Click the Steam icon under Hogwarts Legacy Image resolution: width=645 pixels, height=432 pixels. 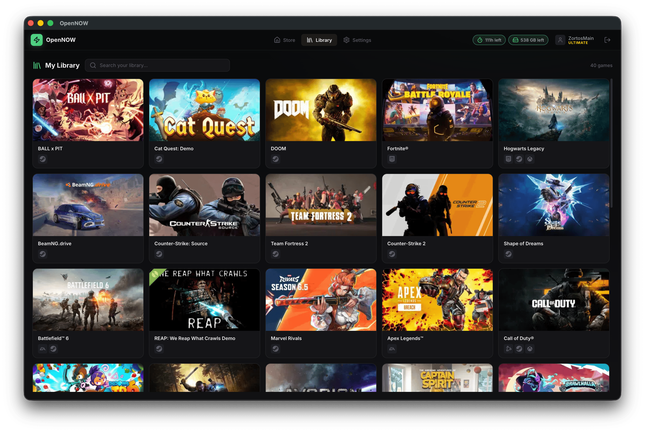pos(519,159)
